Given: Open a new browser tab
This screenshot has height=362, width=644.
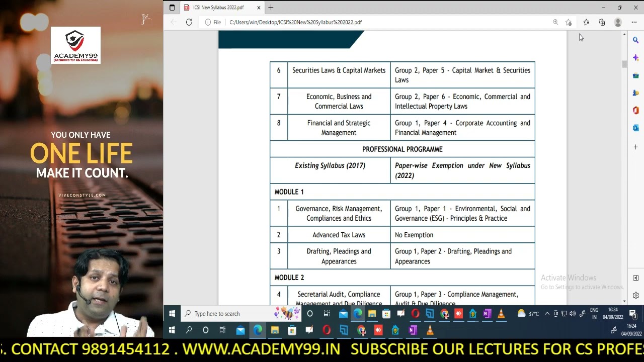Looking at the screenshot, I should (271, 8).
